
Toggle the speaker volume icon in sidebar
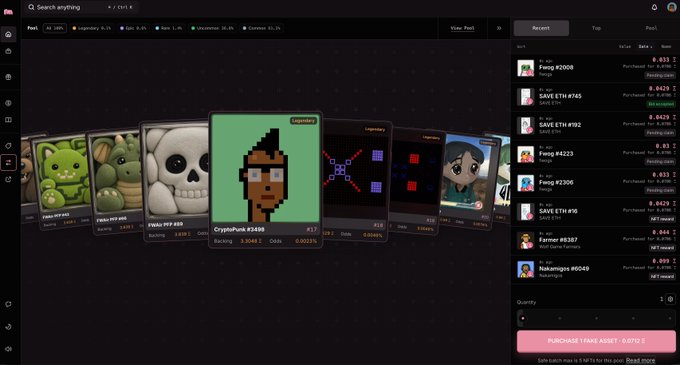click(8, 349)
